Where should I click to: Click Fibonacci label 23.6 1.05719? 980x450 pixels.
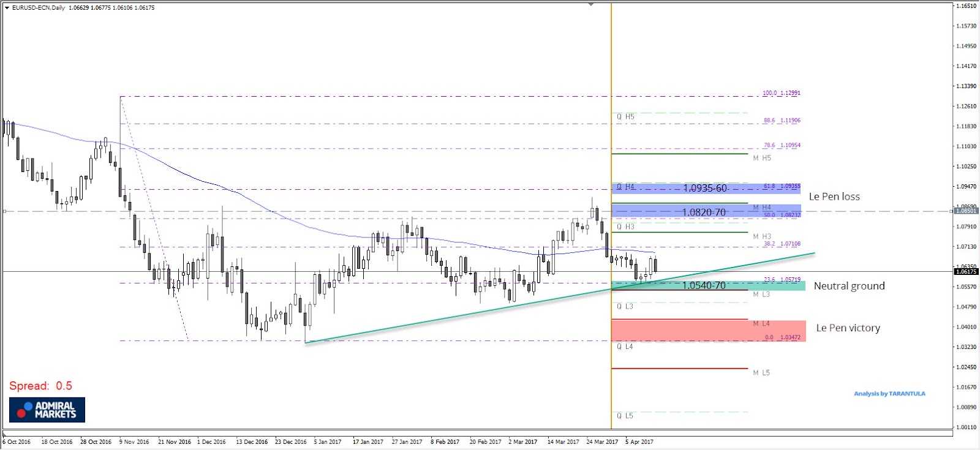click(x=782, y=280)
